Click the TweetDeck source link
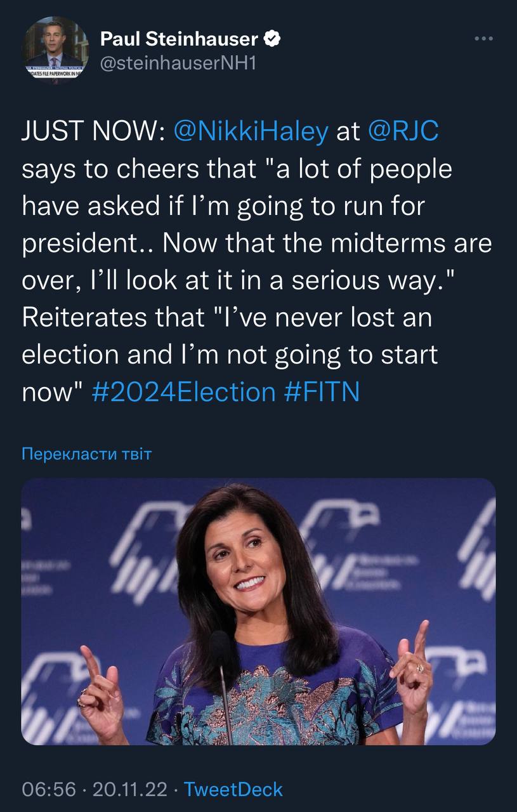This screenshot has height=812, width=517. pos(233,789)
